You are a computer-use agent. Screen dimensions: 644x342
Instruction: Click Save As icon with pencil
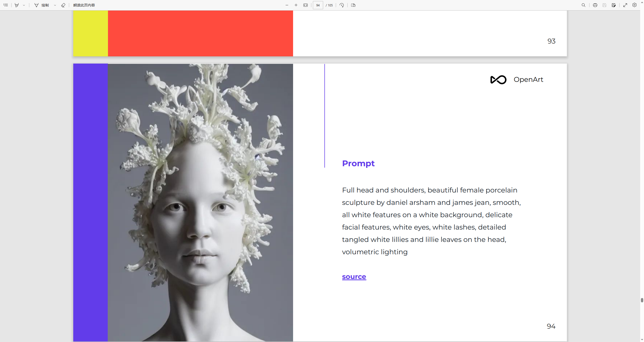pyautogui.click(x=614, y=5)
